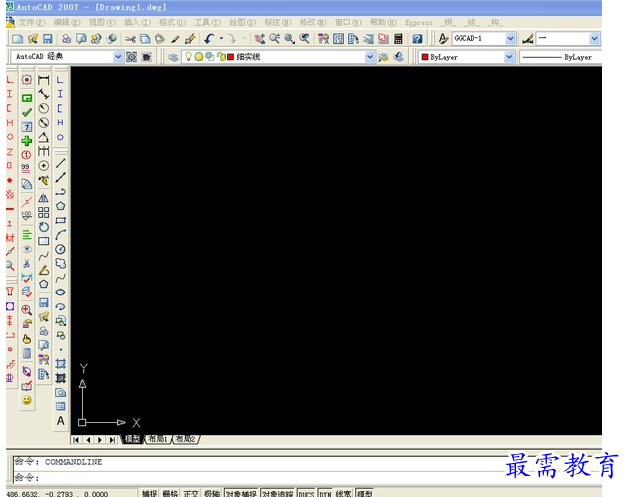627x497 pixels.
Task: Open the 文件(F) File menu
Action: (x=32, y=22)
